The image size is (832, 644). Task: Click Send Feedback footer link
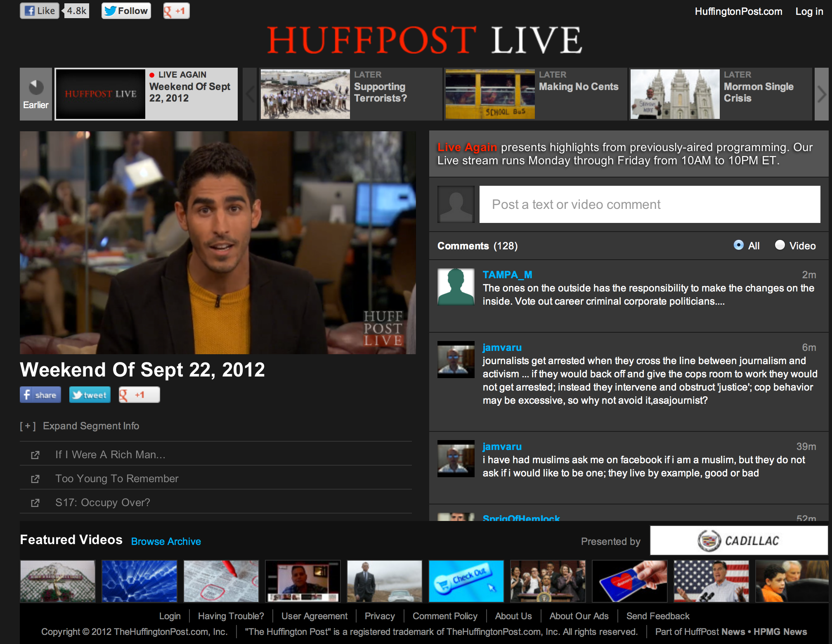[x=658, y=616]
